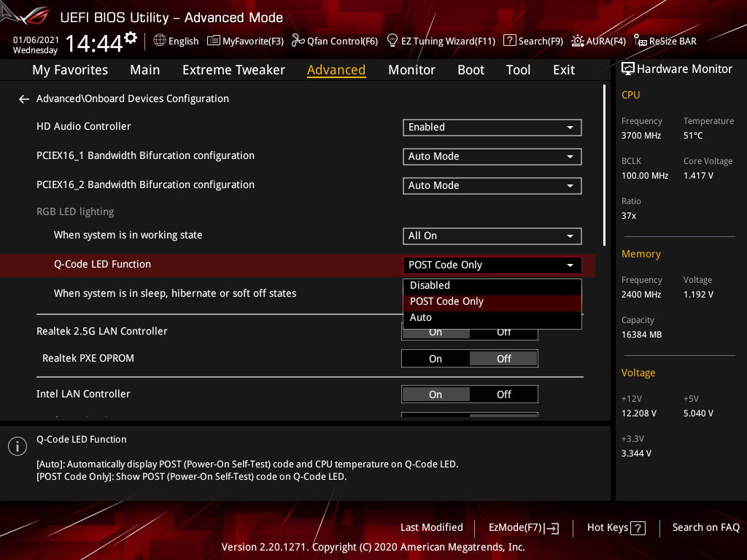This screenshot has width=747, height=560.
Task: Open Qfan Control(F6) fan icon
Action: point(298,41)
